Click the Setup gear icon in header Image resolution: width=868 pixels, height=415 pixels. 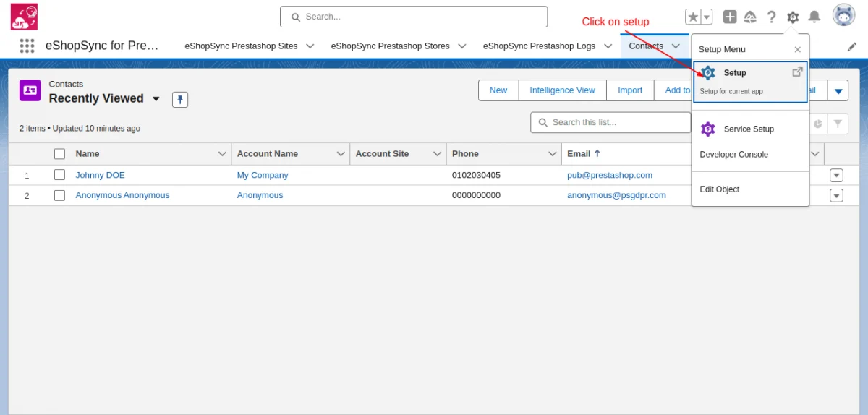click(x=793, y=17)
